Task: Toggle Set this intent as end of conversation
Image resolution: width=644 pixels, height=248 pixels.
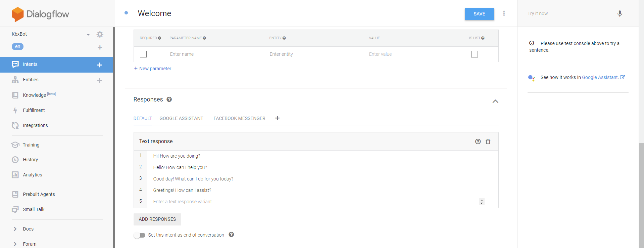Action: pyautogui.click(x=139, y=235)
